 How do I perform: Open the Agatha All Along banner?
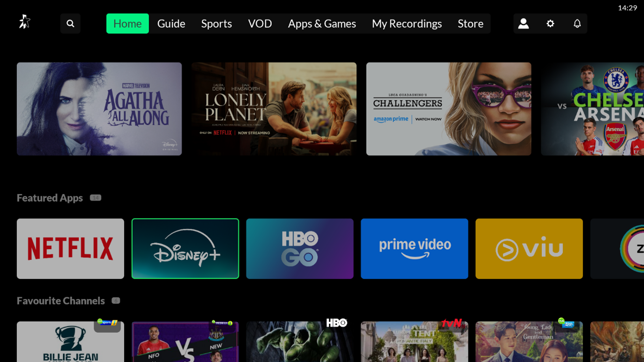point(99,109)
